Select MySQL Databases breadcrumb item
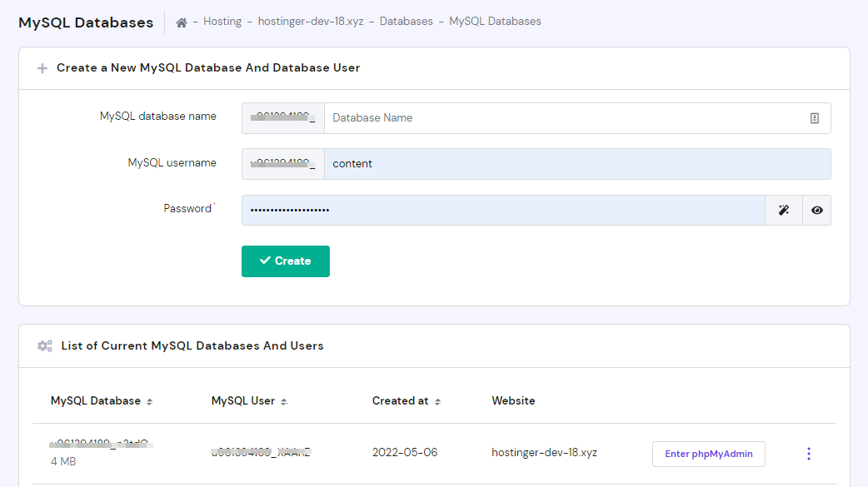This screenshot has height=487, width=868. [495, 22]
